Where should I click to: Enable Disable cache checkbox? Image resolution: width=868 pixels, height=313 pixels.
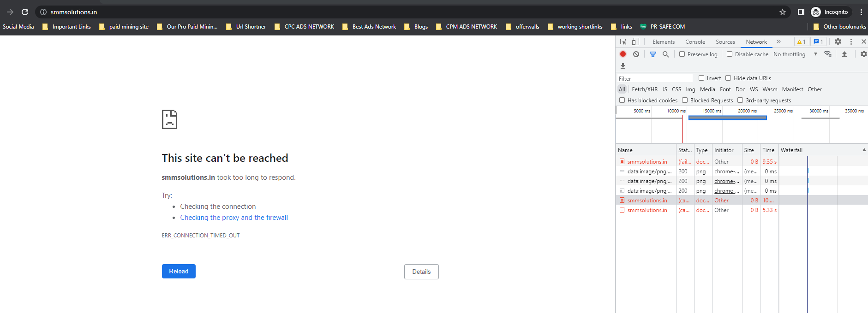pyautogui.click(x=730, y=54)
